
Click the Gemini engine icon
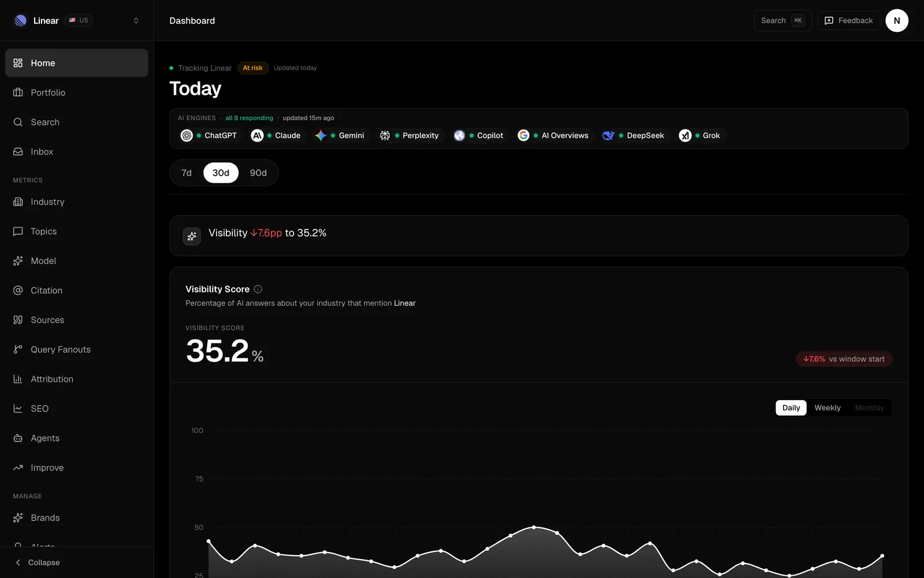[x=321, y=135]
